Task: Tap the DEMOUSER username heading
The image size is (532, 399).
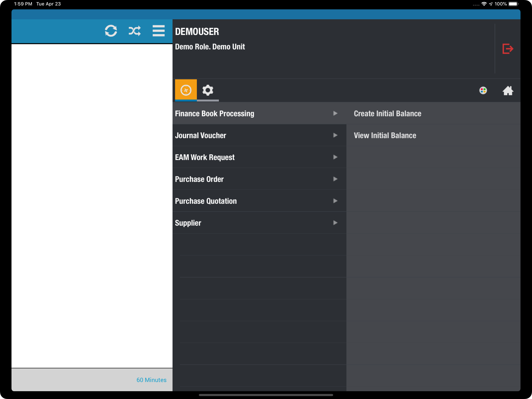Action: click(x=197, y=32)
